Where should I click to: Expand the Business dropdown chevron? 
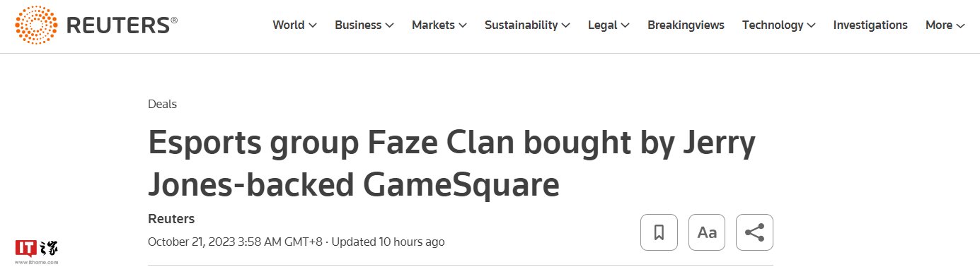[x=389, y=25]
